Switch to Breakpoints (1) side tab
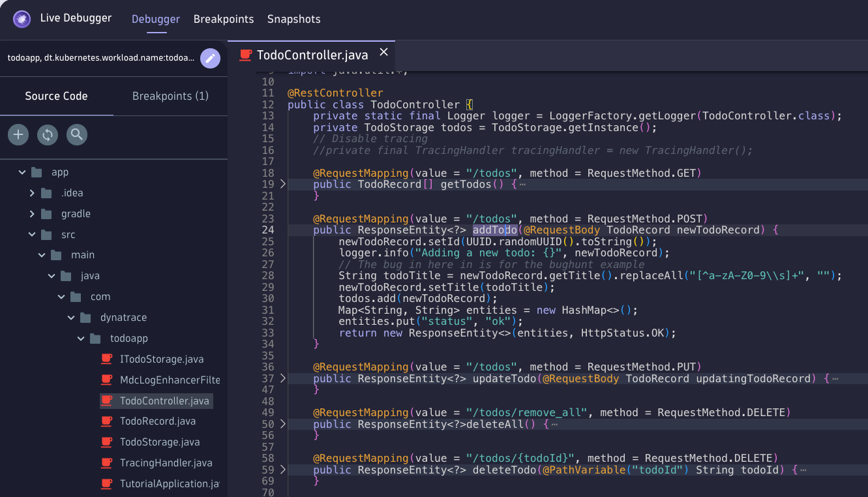This screenshot has width=868, height=497. point(170,96)
